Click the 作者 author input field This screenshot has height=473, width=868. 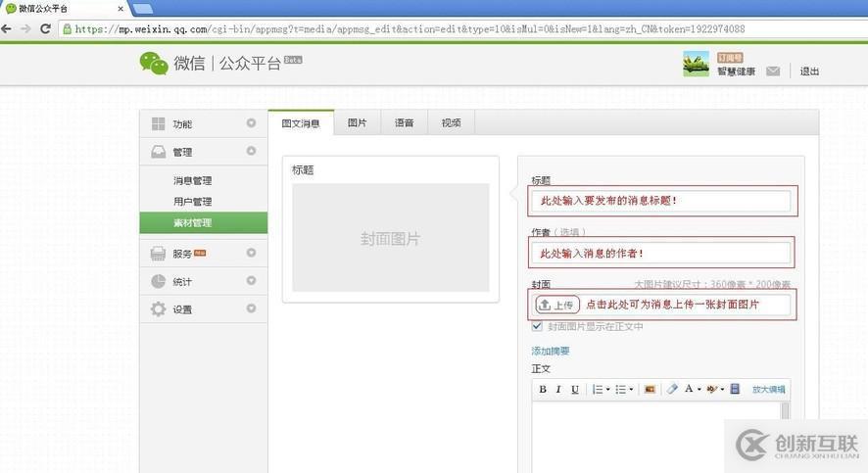coord(661,253)
